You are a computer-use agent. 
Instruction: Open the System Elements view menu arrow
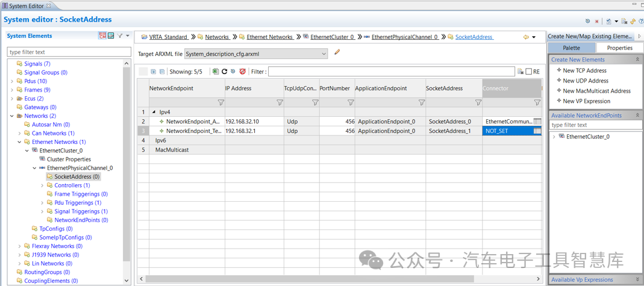click(128, 36)
